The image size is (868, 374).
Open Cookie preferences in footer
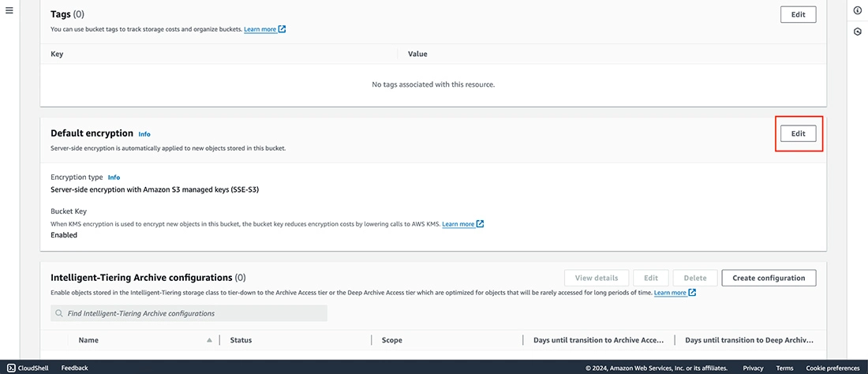coord(832,368)
